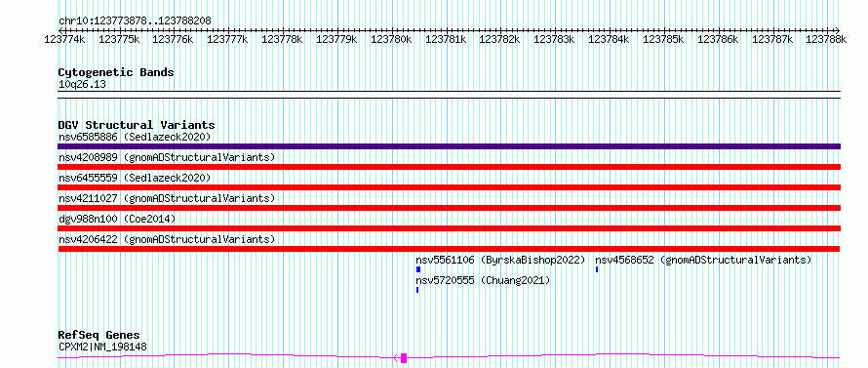Click the red bar under dgv988n100
This screenshot has width=868, height=368.
[449, 228]
